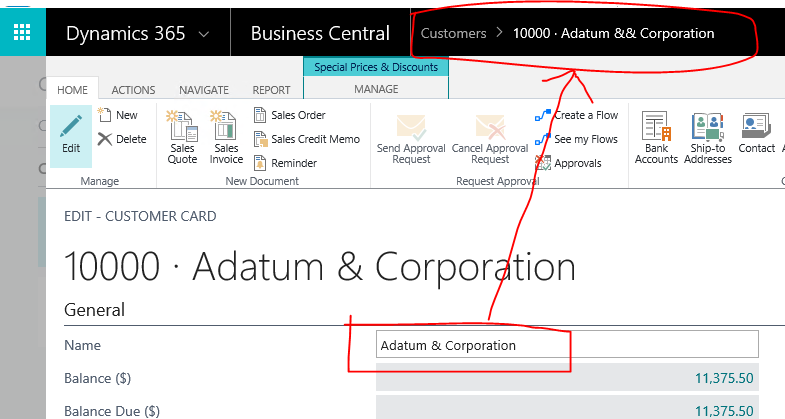Open the Balance Due ($) value
Viewport: 785px width, 419px height.
click(x=724, y=411)
